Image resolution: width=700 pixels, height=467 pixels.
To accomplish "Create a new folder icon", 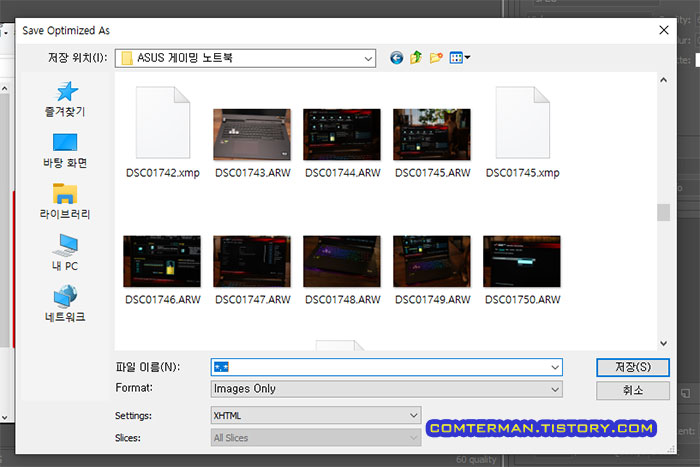I will point(436,58).
